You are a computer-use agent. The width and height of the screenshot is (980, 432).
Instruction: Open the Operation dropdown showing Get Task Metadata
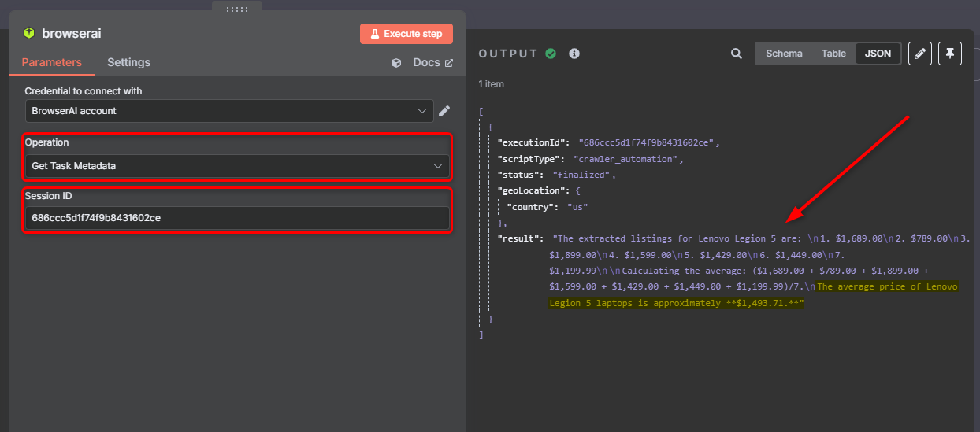(237, 166)
